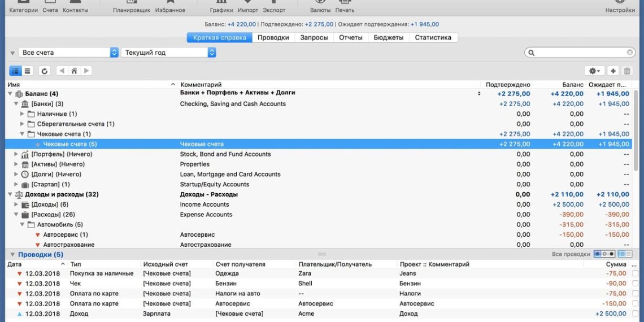This screenshot has width=644, height=322.
Task: Switch to the tree list view icon
Action: tap(15, 71)
